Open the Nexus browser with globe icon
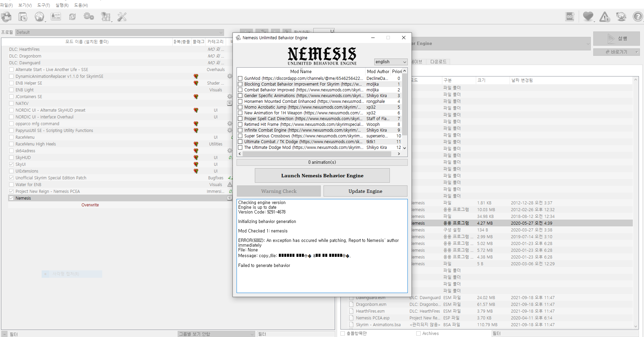644x337 pixels. point(40,17)
